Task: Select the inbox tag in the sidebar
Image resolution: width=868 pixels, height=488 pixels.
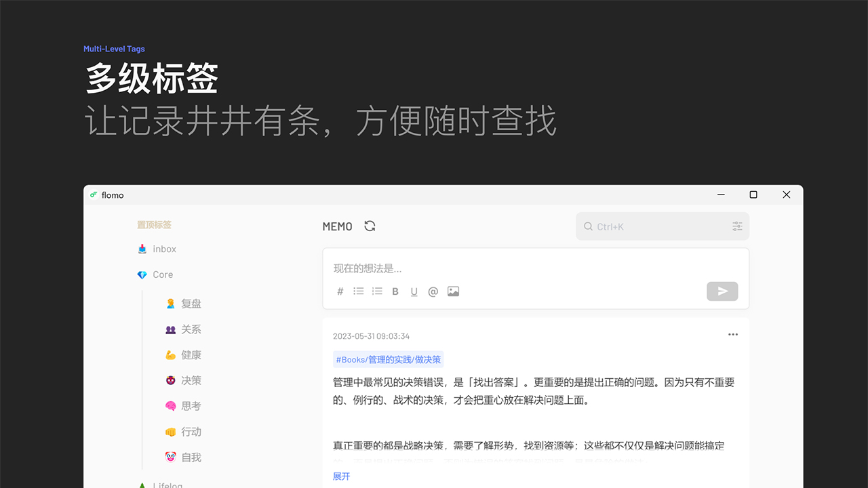Action: pos(163,249)
